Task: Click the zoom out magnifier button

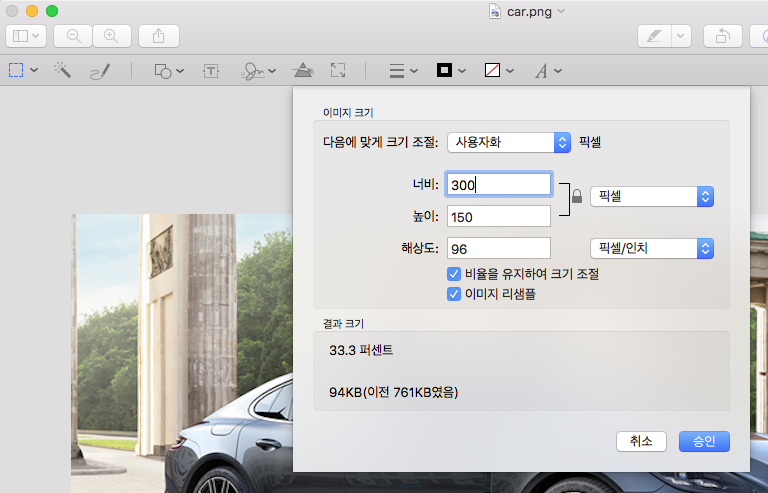Action: pos(73,36)
